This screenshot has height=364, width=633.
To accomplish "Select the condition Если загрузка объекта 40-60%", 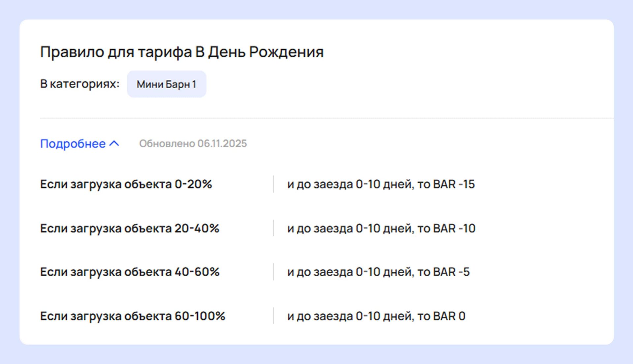I will pyautogui.click(x=130, y=272).
